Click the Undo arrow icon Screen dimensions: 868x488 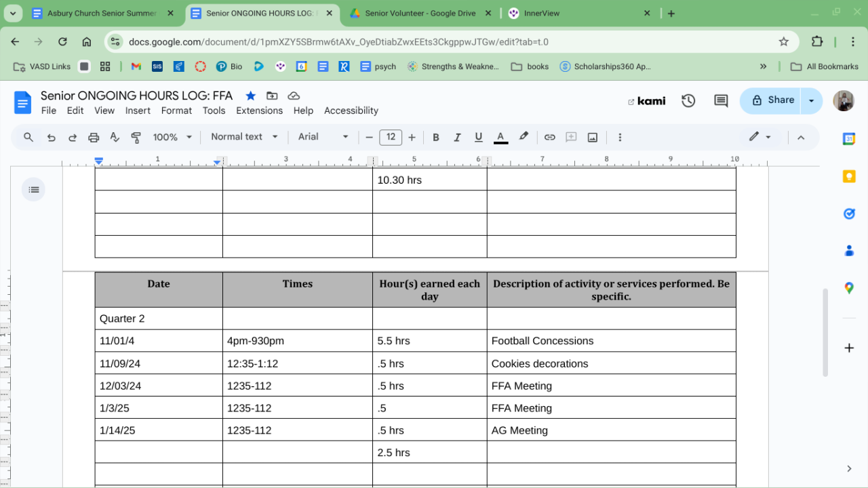(51, 138)
